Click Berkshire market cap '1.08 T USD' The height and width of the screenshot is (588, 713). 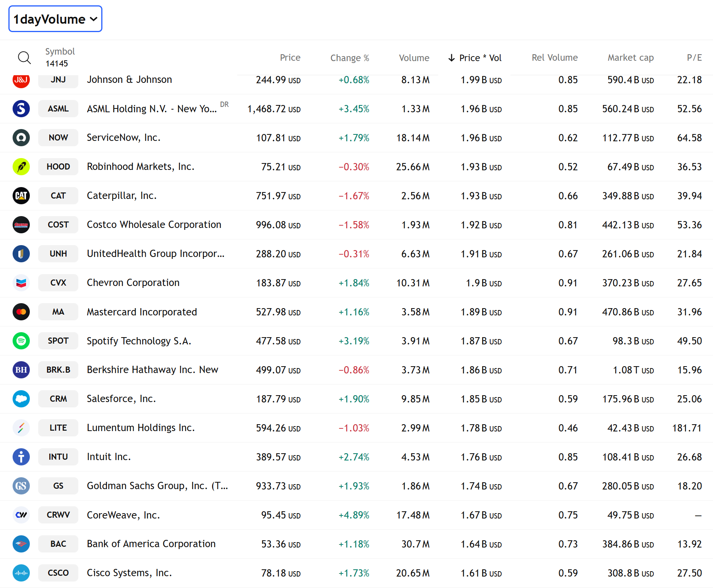[633, 370]
